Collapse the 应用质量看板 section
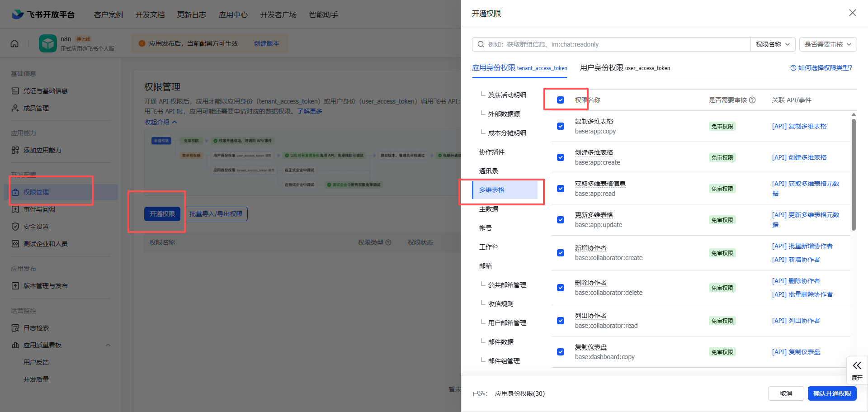 108,345
